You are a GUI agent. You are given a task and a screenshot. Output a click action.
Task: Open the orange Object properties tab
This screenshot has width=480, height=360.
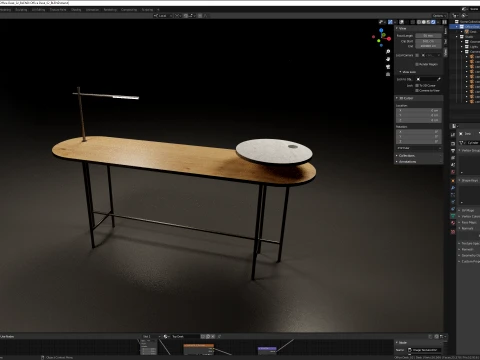click(x=453, y=181)
